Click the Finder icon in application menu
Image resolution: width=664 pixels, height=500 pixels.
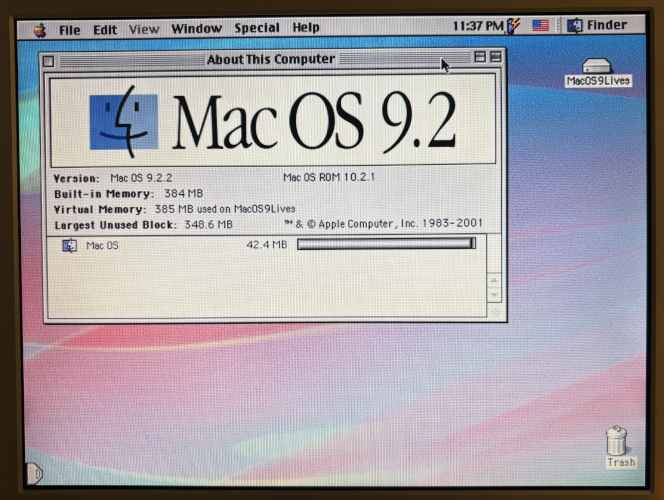pyautogui.click(x=575, y=26)
